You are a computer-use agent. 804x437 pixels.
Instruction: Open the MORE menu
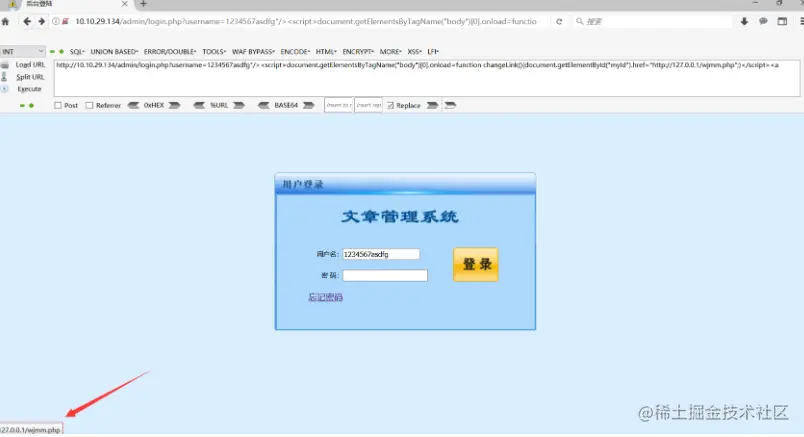[x=391, y=52]
